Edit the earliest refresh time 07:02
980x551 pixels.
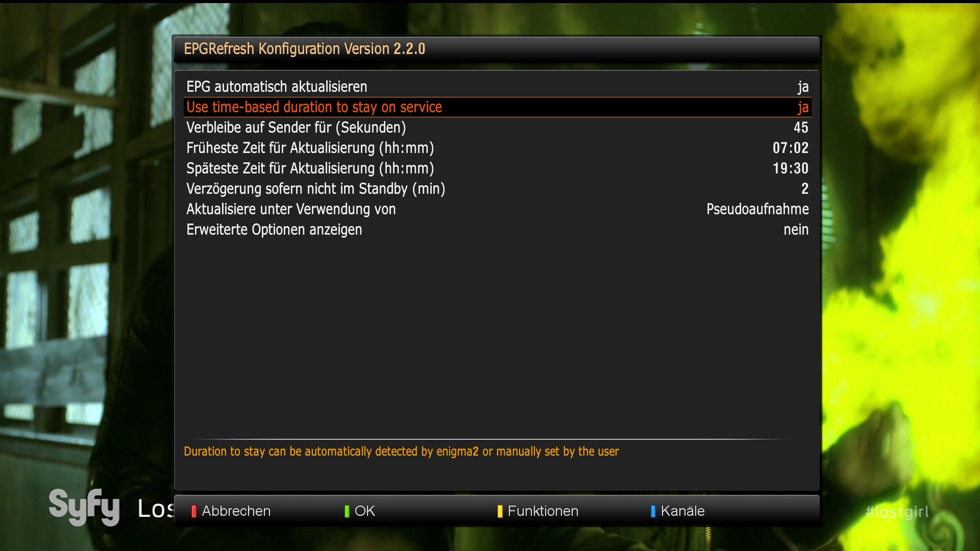coord(791,148)
